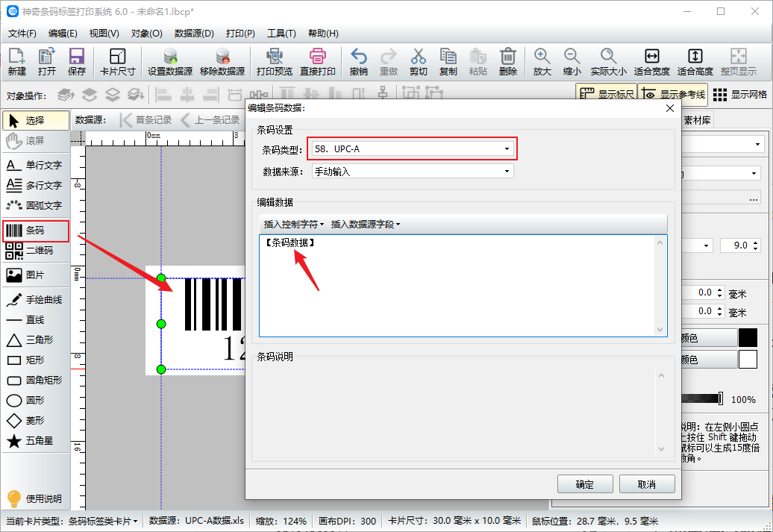Expand 插入控制字符 dropdown menu
Viewport: 773px width, 532px height.
click(294, 225)
